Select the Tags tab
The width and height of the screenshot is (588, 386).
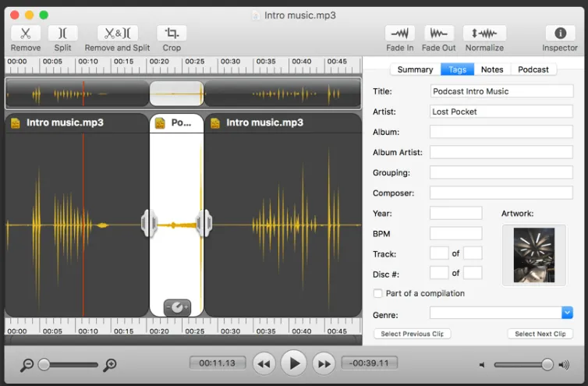point(457,69)
